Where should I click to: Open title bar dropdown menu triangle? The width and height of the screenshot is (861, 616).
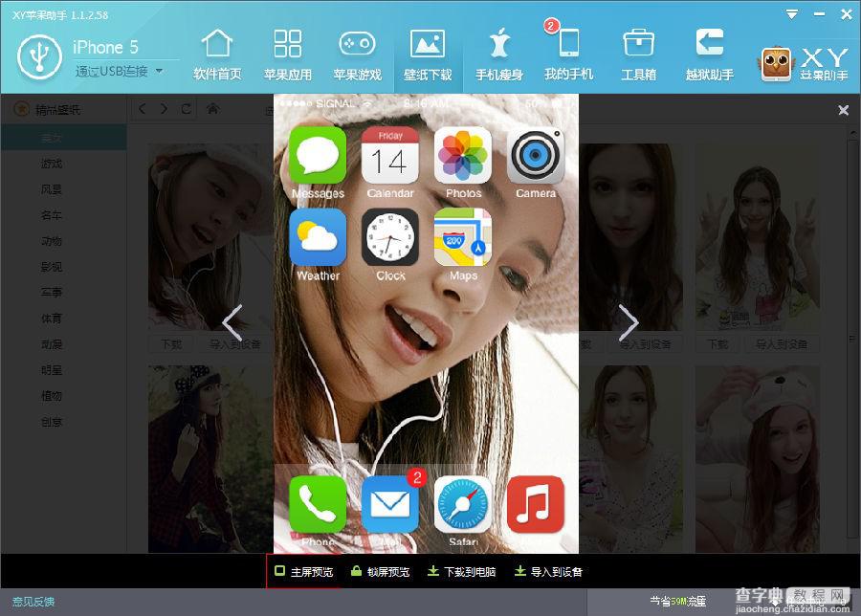pyautogui.click(x=792, y=14)
